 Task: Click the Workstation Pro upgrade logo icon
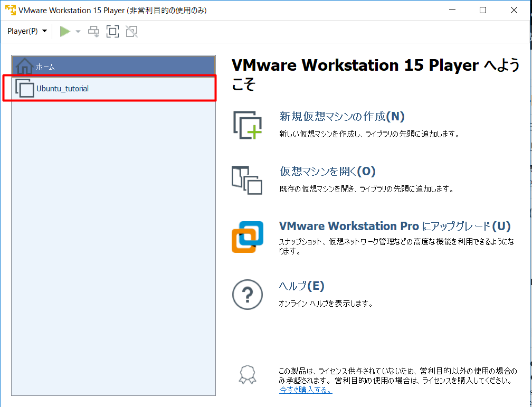248,237
